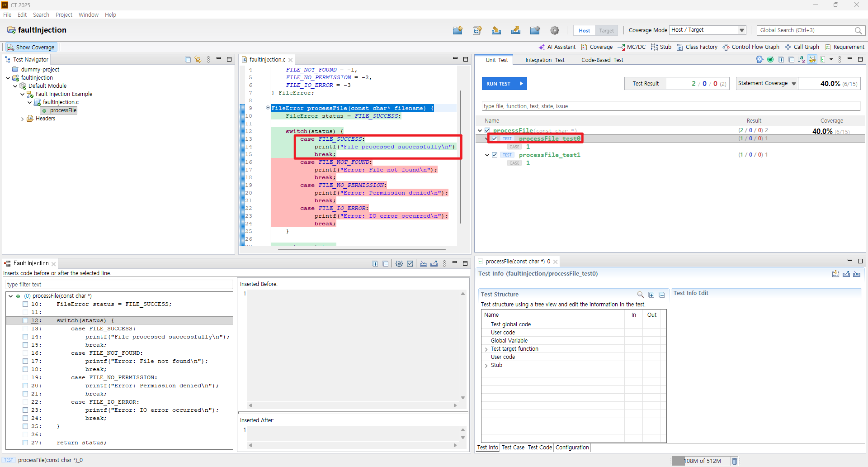Open the AI Assistant view
This screenshot has height=467, width=868.
coord(557,47)
